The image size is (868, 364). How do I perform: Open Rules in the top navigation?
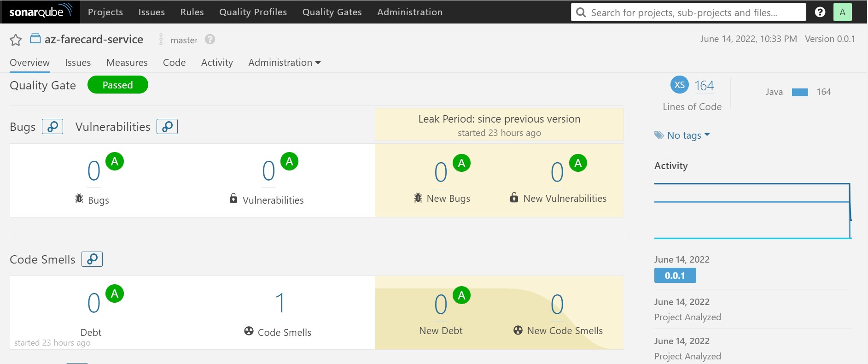192,12
